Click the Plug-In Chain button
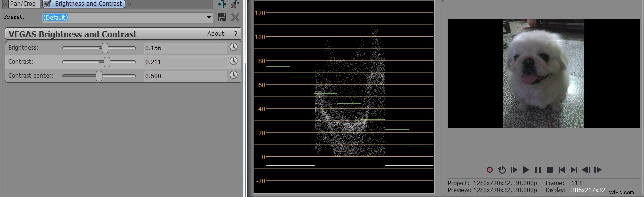 click(222, 4)
